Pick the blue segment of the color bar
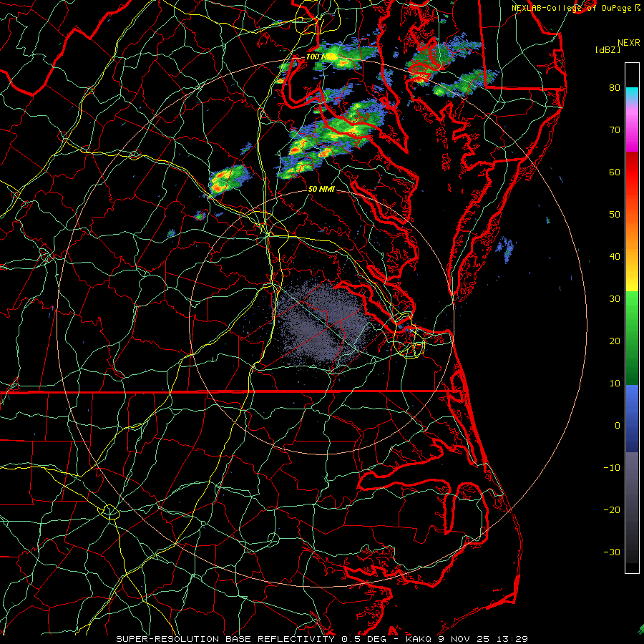The image size is (644, 644). tap(632, 419)
